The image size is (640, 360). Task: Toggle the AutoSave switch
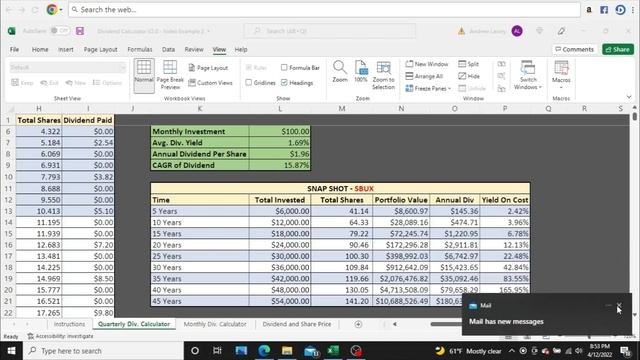coord(60,31)
